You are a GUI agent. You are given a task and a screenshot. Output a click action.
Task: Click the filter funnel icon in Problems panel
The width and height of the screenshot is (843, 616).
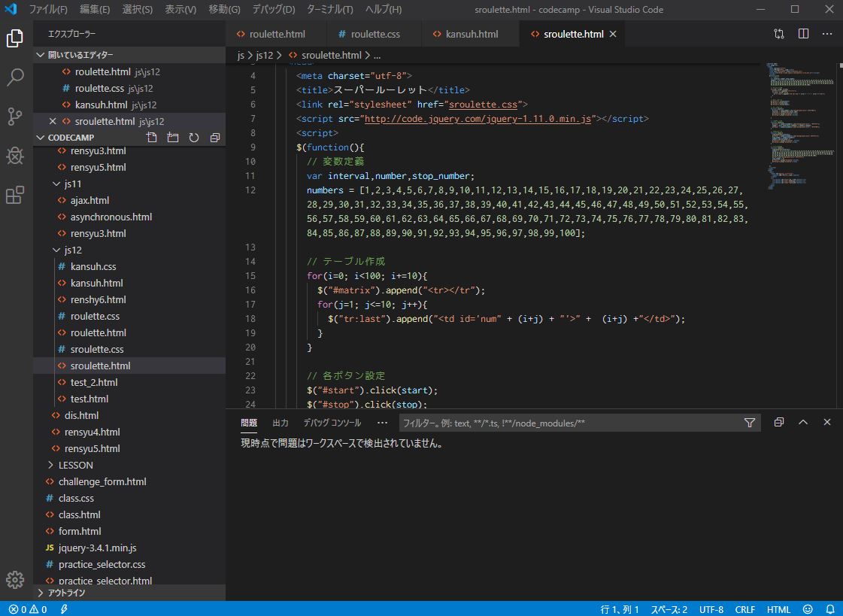(x=750, y=423)
